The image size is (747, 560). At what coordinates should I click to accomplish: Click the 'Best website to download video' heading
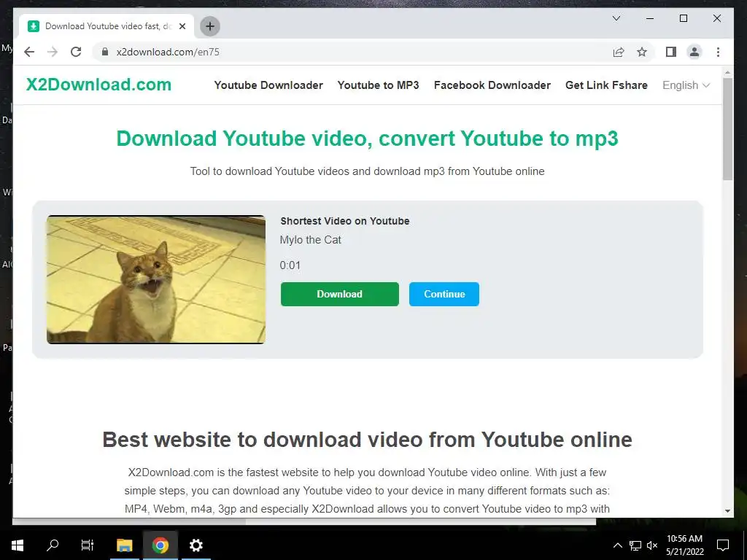(368, 440)
